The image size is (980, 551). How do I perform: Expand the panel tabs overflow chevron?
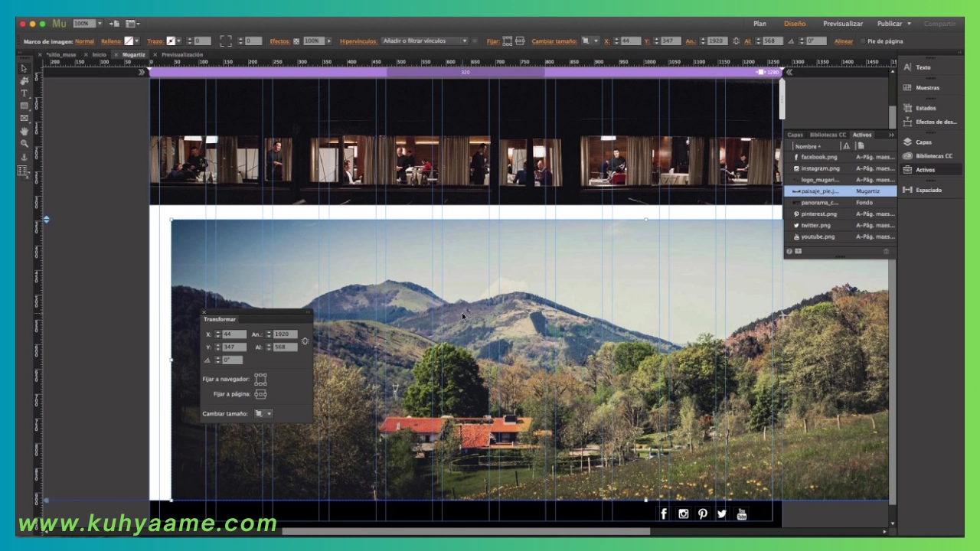[x=891, y=135]
